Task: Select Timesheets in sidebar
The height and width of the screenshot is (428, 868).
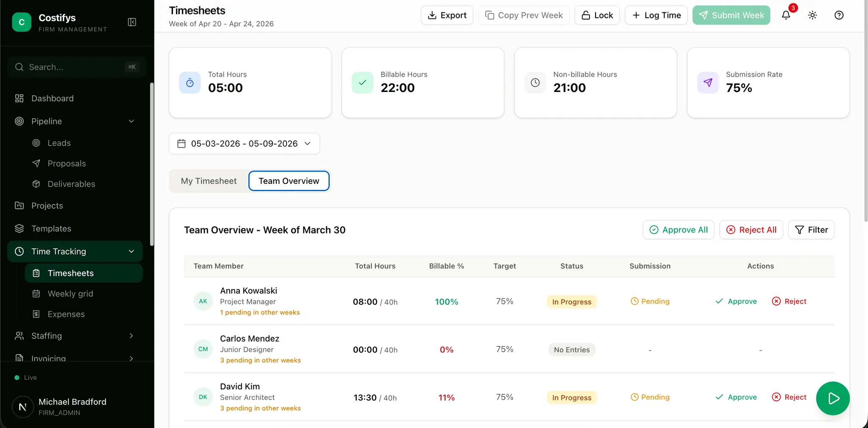Action: [x=83, y=273]
